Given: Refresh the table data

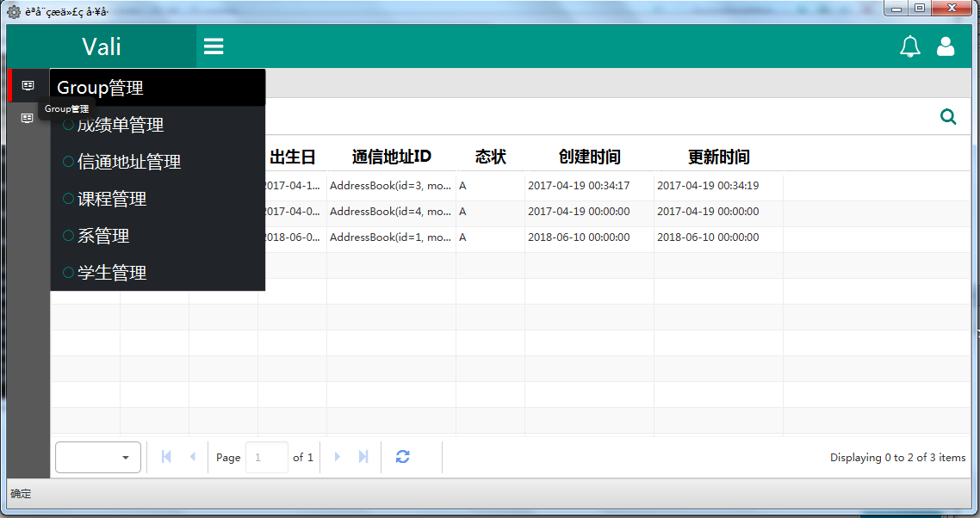Looking at the screenshot, I should [x=402, y=457].
